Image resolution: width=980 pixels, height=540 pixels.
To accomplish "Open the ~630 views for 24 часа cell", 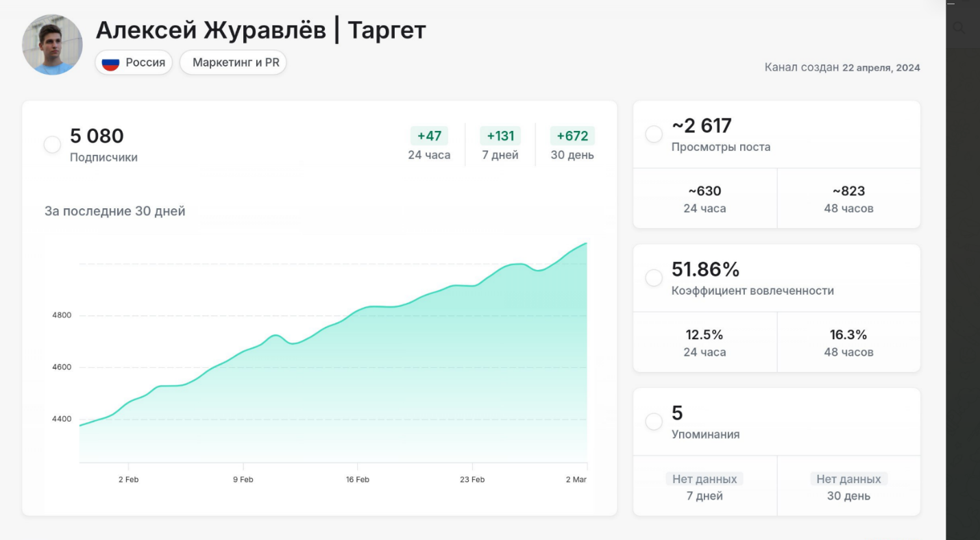I will tap(705, 199).
